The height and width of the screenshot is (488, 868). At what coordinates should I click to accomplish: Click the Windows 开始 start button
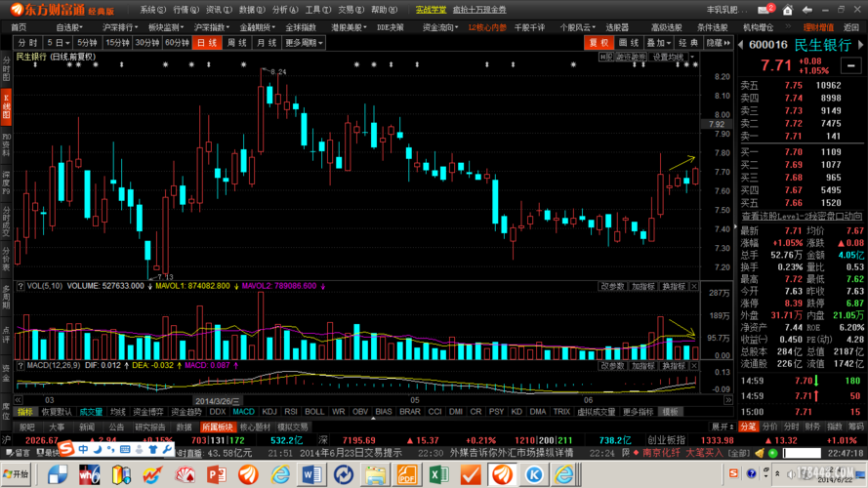click(x=17, y=474)
